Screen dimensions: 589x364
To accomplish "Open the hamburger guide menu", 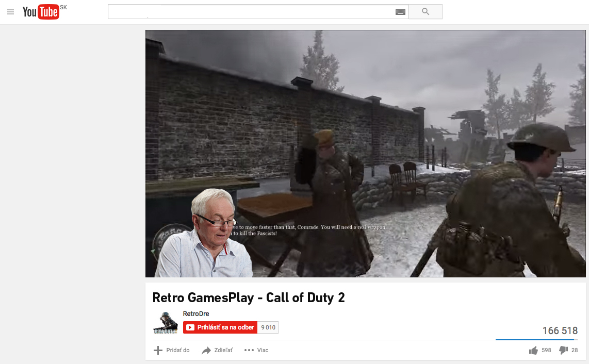I will pyautogui.click(x=10, y=12).
